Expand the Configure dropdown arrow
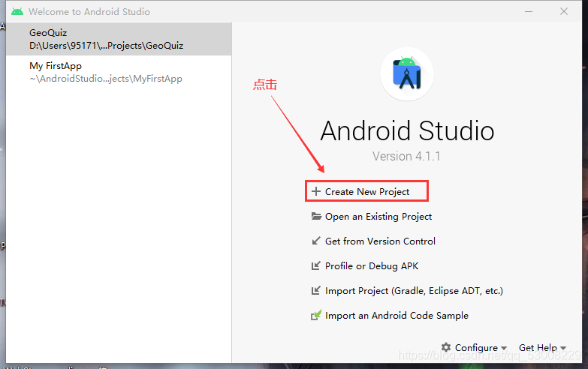The image size is (588, 369). point(504,349)
